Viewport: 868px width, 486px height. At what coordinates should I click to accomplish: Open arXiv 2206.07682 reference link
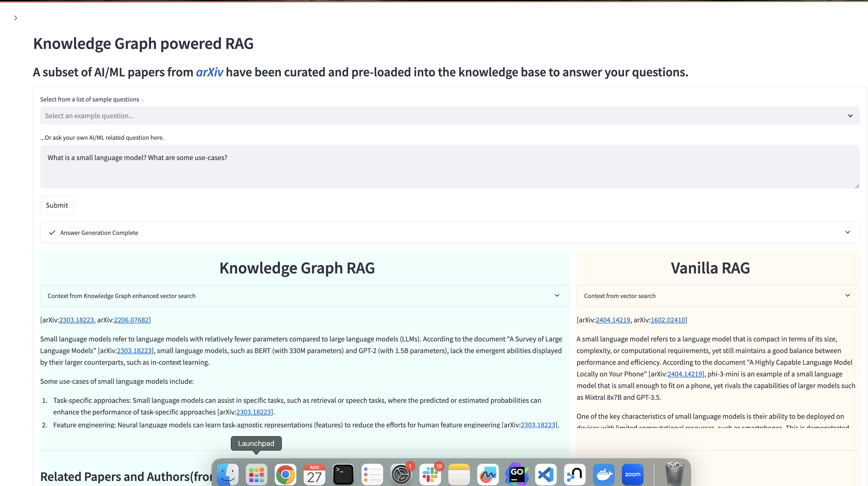coord(131,320)
